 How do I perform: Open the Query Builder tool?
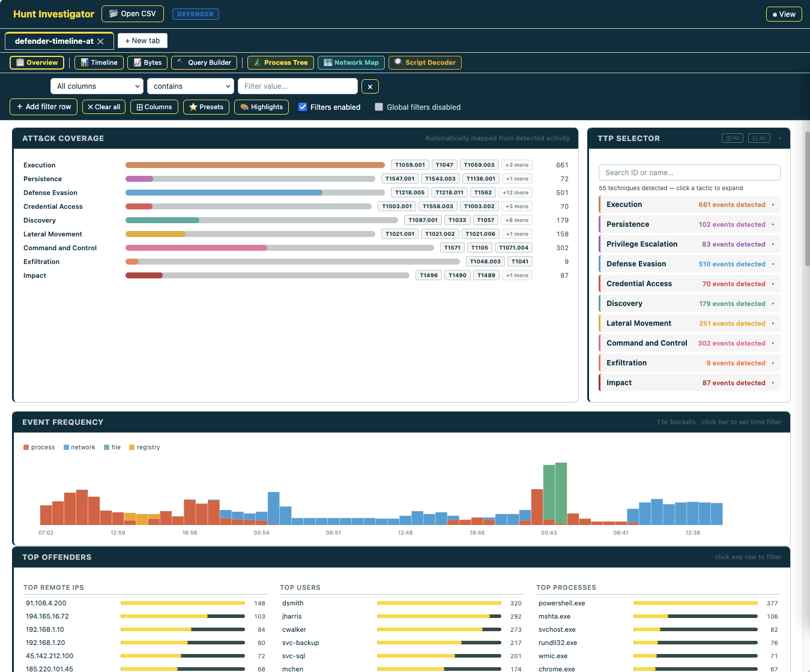(204, 62)
